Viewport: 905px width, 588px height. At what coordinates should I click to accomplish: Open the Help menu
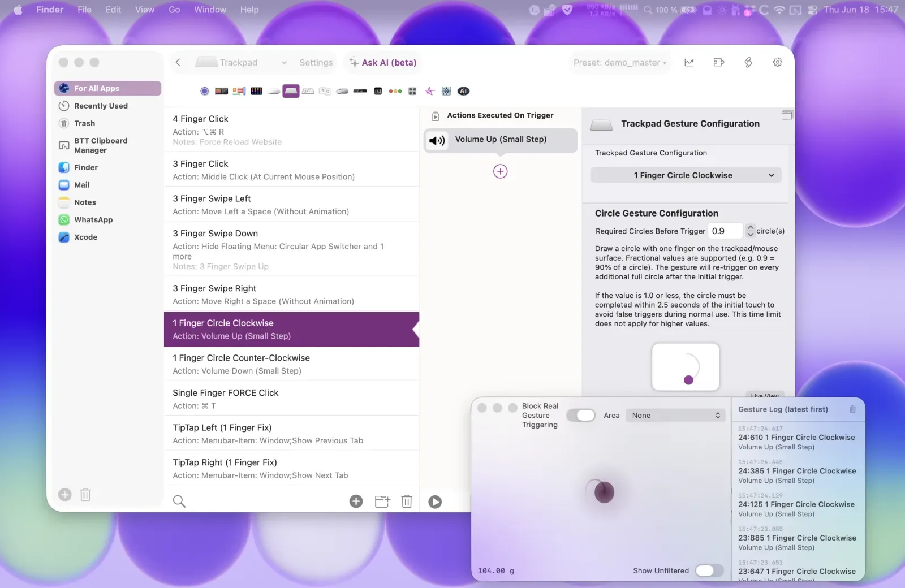(x=249, y=10)
